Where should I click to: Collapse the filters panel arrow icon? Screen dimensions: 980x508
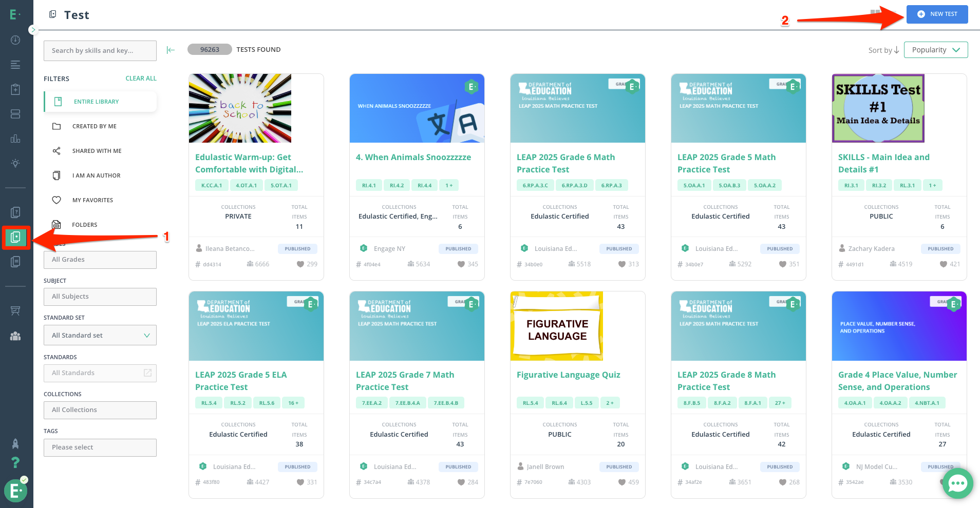[171, 50]
